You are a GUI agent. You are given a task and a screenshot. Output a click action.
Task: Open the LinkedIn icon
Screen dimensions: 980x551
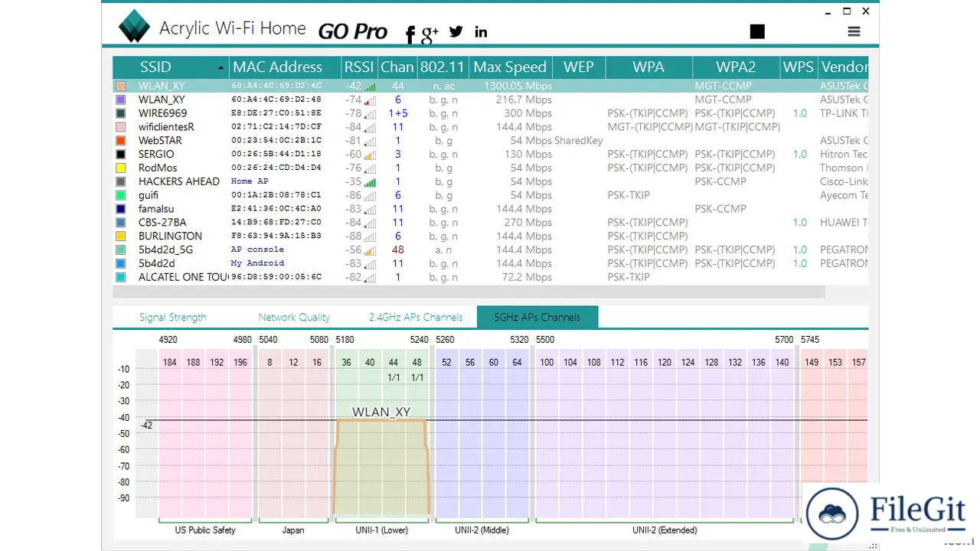point(481,31)
